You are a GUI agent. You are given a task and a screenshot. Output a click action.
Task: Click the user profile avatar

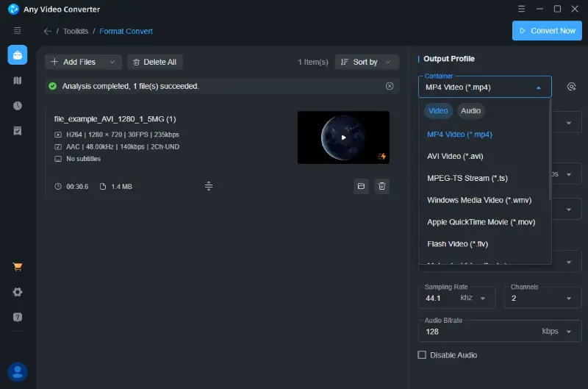pyautogui.click(x=18, y=372)
